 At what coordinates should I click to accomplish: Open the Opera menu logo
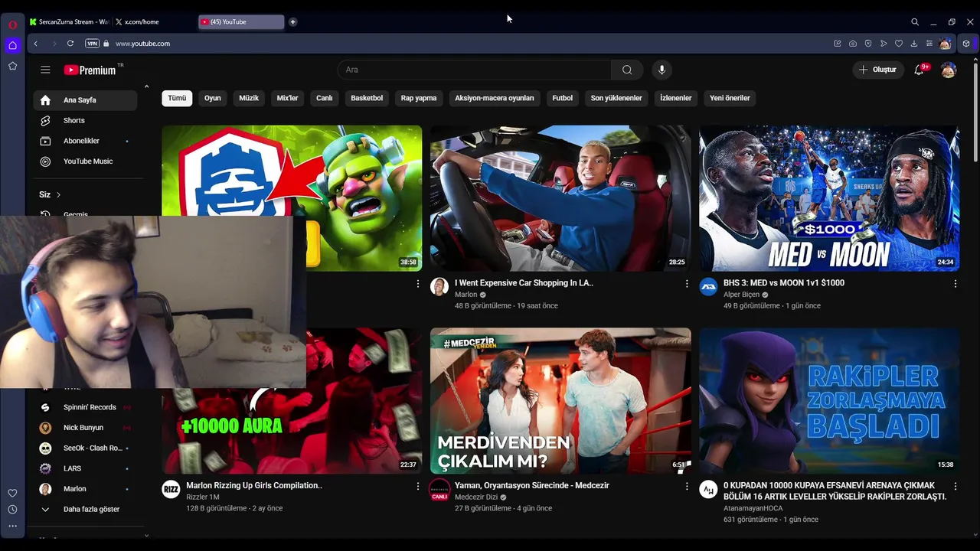point(12,24)
